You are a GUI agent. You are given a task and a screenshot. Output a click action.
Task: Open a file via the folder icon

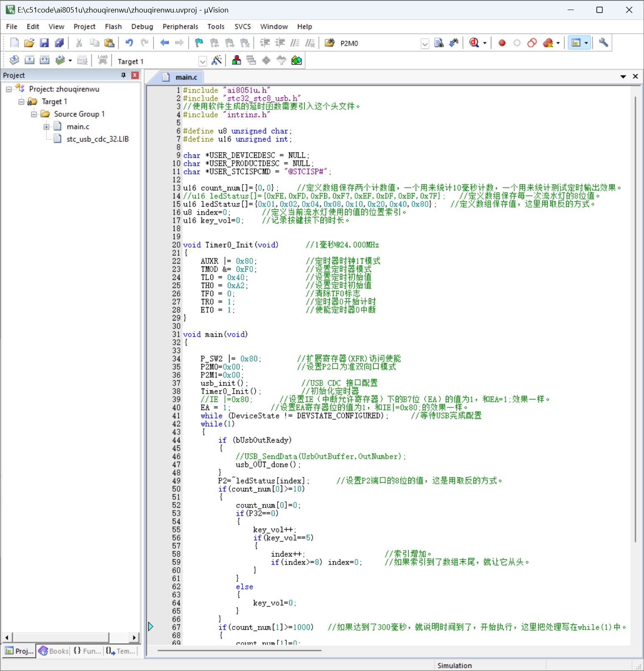[x=29, y=43]
